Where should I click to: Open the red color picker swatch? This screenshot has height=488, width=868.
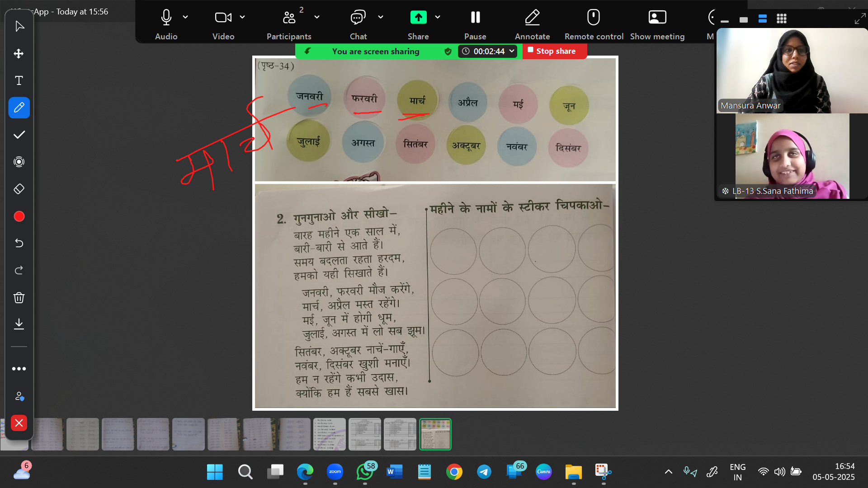coord(19,216)
